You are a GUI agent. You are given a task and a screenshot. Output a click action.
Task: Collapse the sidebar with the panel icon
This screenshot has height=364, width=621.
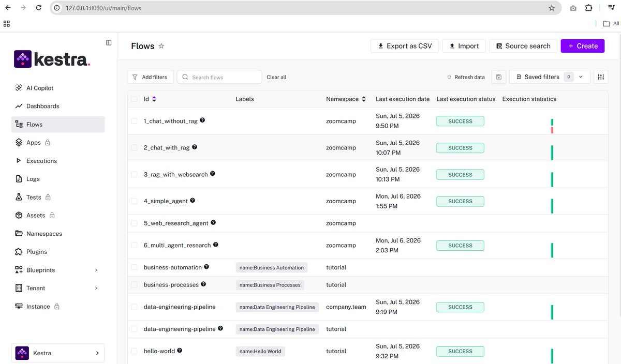coord(109,42)
